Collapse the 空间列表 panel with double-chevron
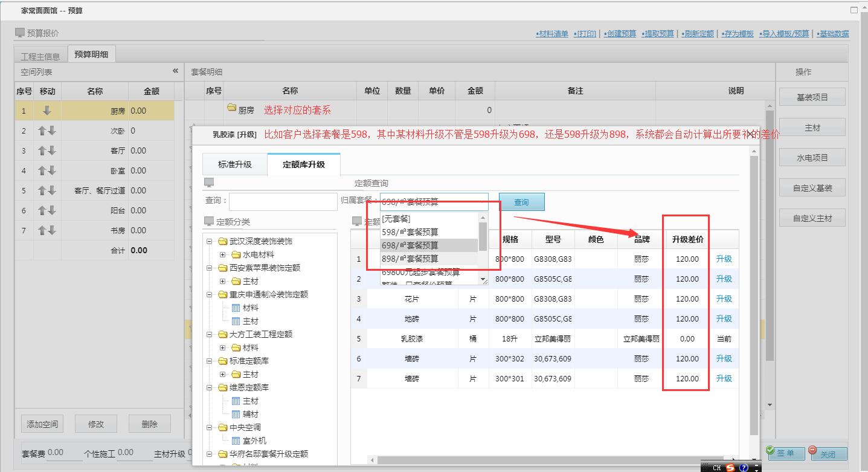 (x=175, y=71)
